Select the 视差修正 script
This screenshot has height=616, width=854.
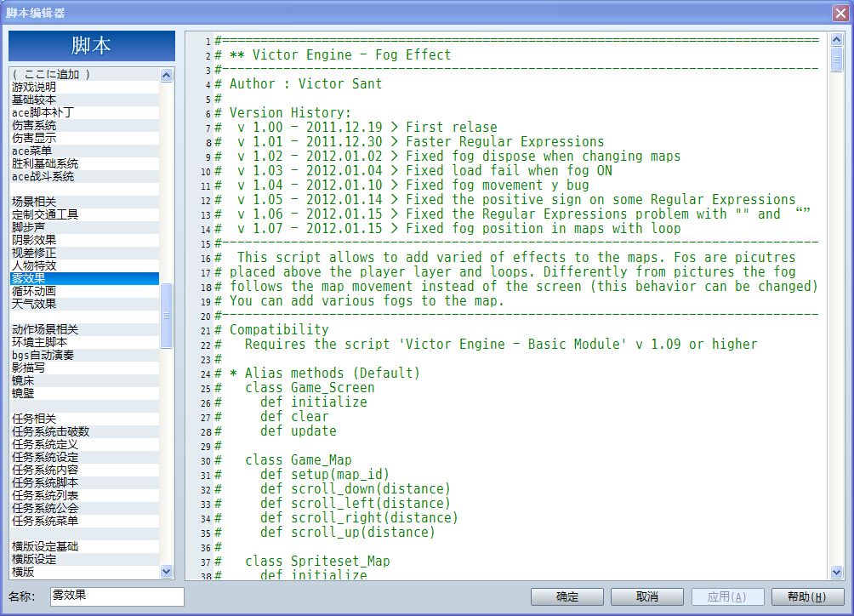85,253
